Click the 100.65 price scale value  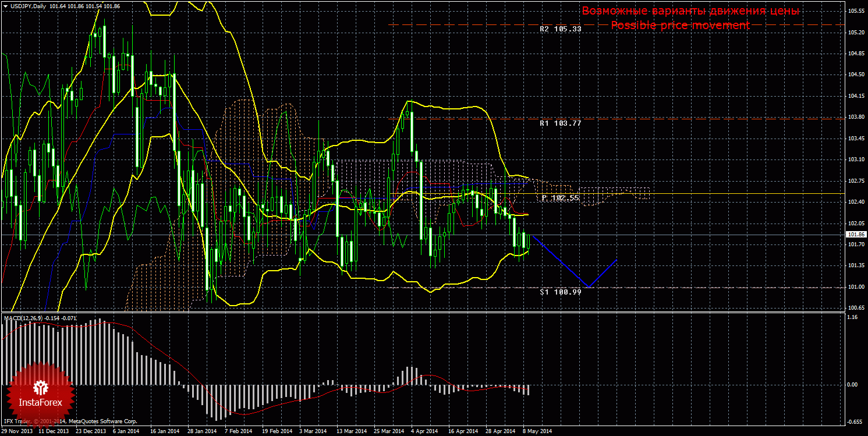pos(855,308)
